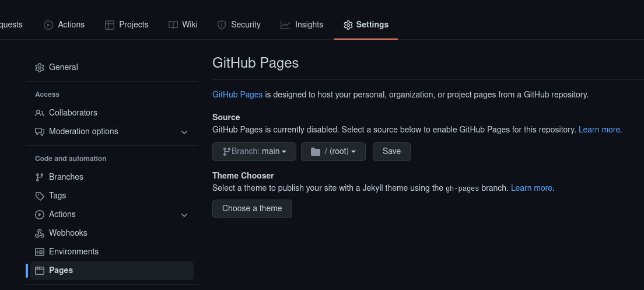The height and width of the screenshot is (290, 644).
Task: Click the play icon beside sidebar Actions
Action: tap(40, 214)
